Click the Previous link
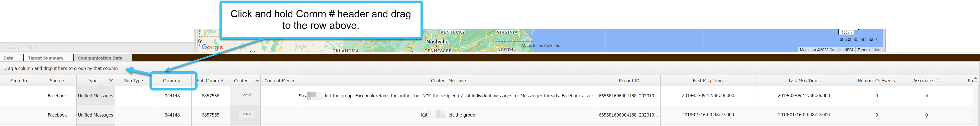This screenshot has height=126, width=980. (12, 48)
